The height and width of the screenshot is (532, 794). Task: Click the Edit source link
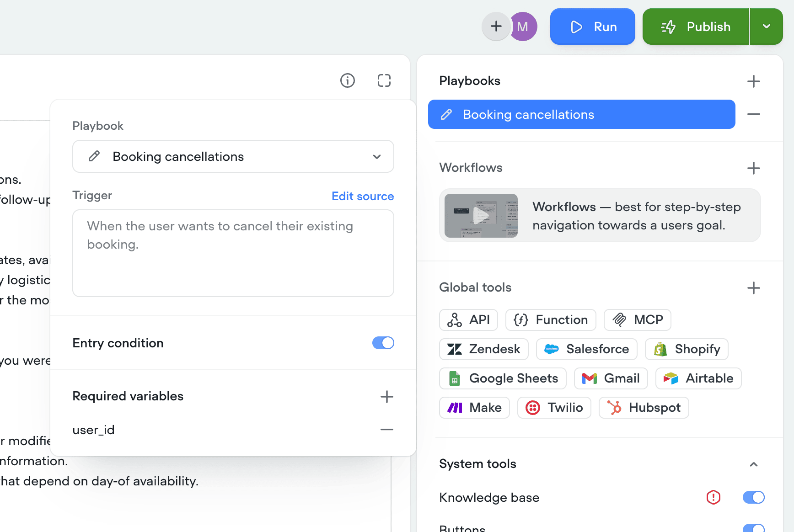click(x=363, y=196)
